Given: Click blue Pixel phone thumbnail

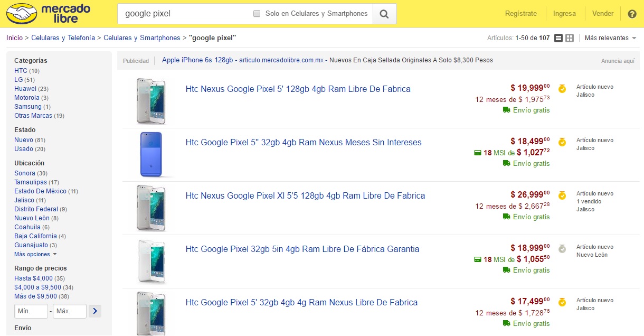Looking at the screenshot, I should [x=151, y=155].
